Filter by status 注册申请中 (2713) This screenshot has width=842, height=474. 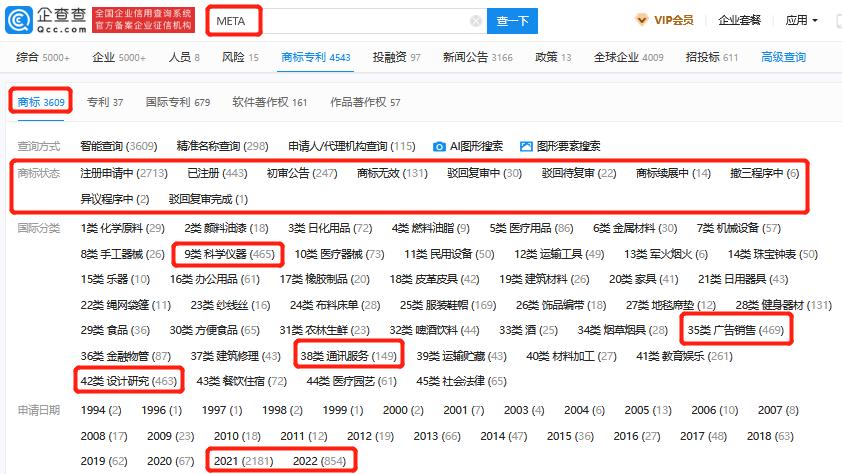pyautogui.click(x=124, y=173)
